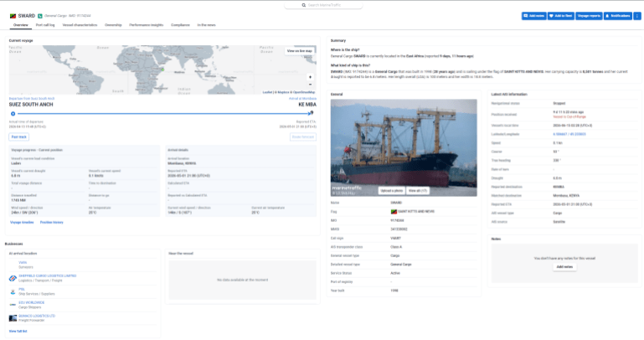
Task: Open the Port call log tab
Action: coord(45,25)
